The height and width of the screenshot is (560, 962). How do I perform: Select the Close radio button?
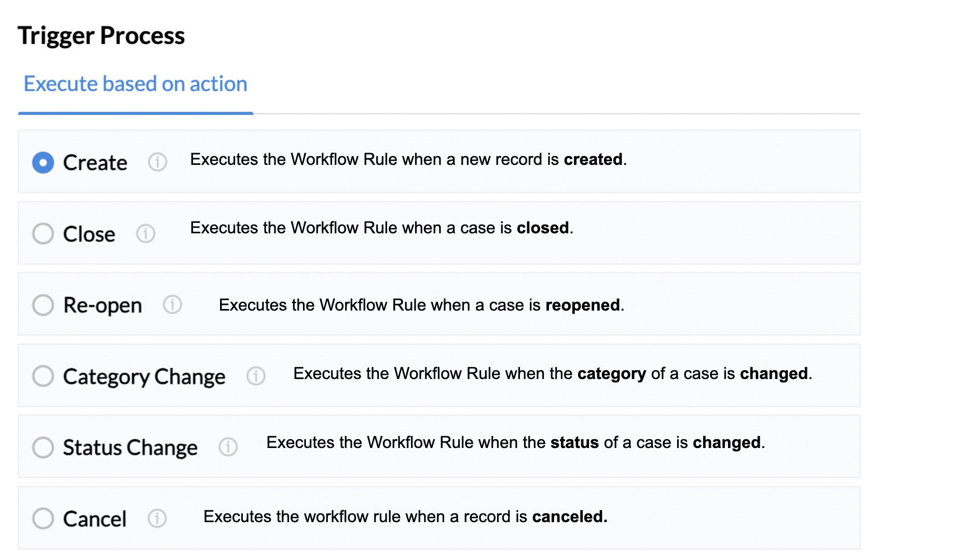click(43, 233)
